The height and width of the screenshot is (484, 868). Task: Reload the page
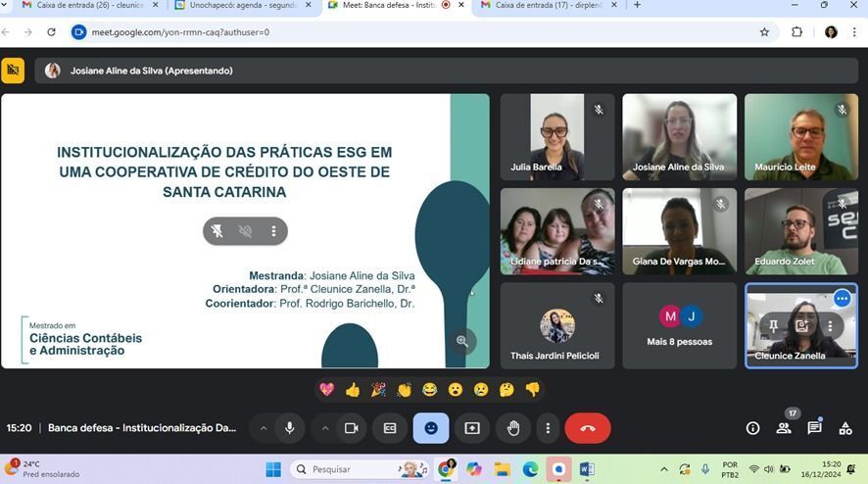coord(52,32)
